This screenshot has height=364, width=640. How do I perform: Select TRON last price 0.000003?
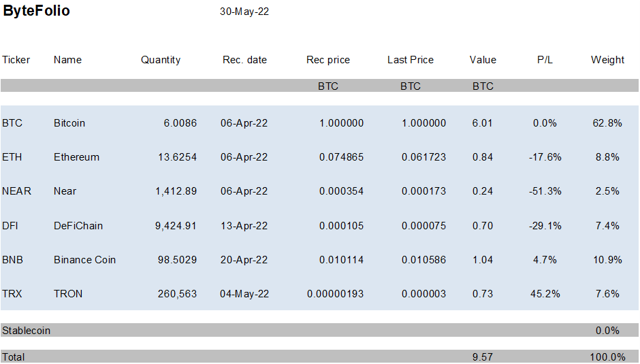click(423, 294)
